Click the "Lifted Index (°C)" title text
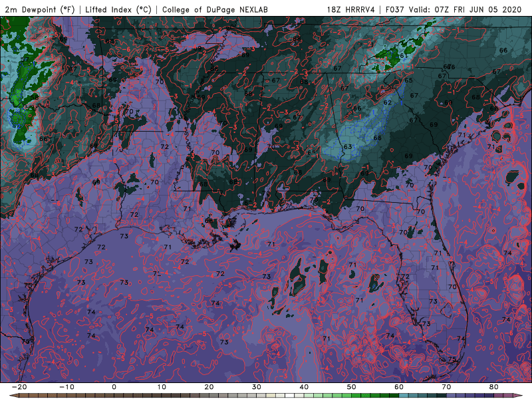Image resolution: width=532 pixels, height=399 pixels. click(x=118, y=9)
